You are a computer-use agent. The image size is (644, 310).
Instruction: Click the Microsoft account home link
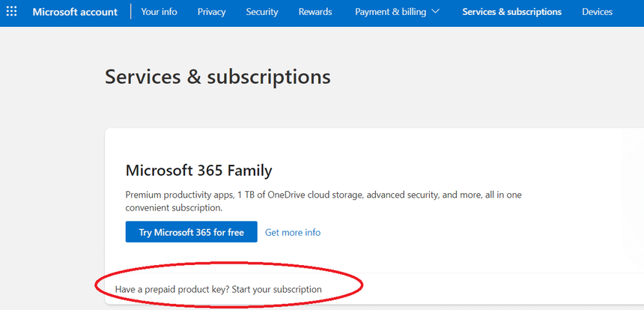[76, 12]
